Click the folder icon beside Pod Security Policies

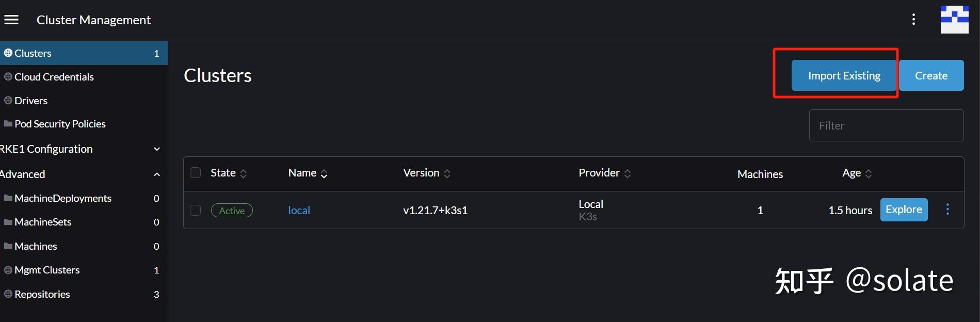tap(8, 124)
